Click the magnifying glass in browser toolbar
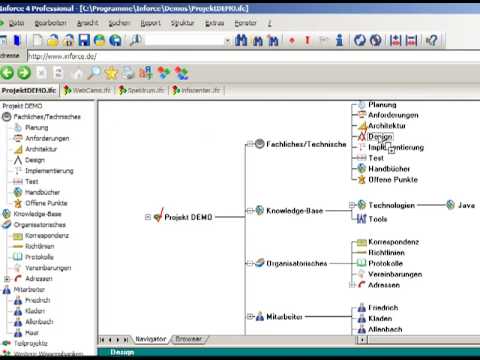Viewport: 480px width, 360px height. (94, 73)
